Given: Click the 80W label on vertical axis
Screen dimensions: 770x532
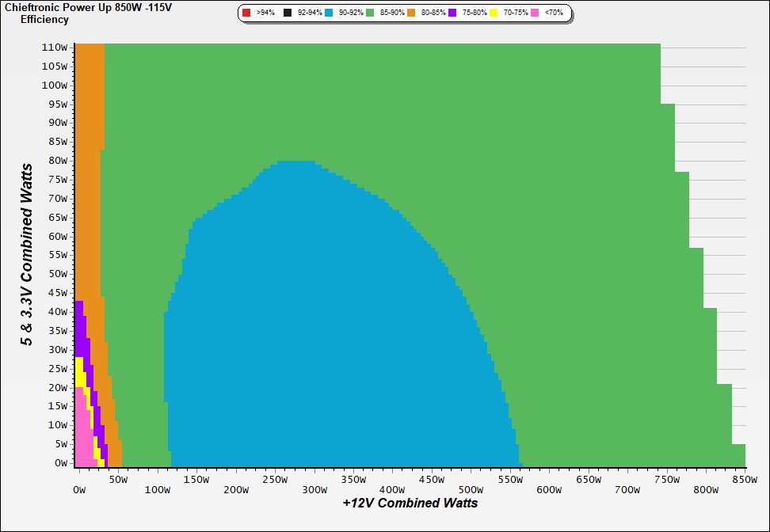Looking at the screenshot, I should [56, 161].
